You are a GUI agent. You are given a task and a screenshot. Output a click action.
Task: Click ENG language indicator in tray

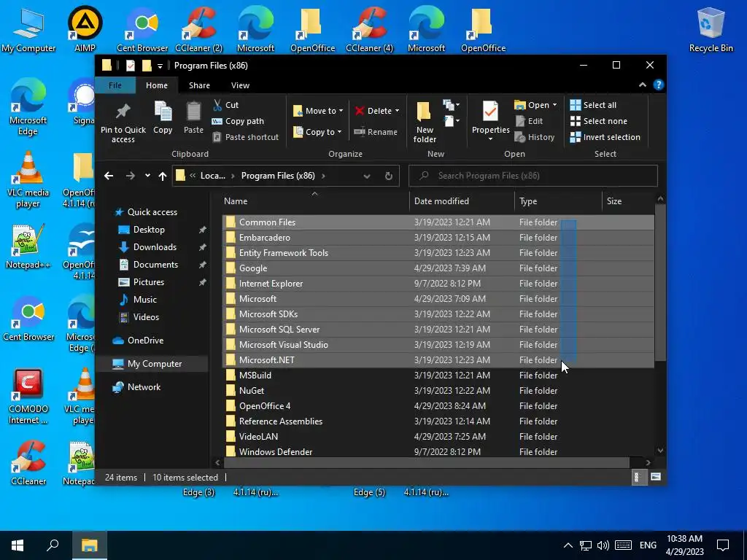648,545
